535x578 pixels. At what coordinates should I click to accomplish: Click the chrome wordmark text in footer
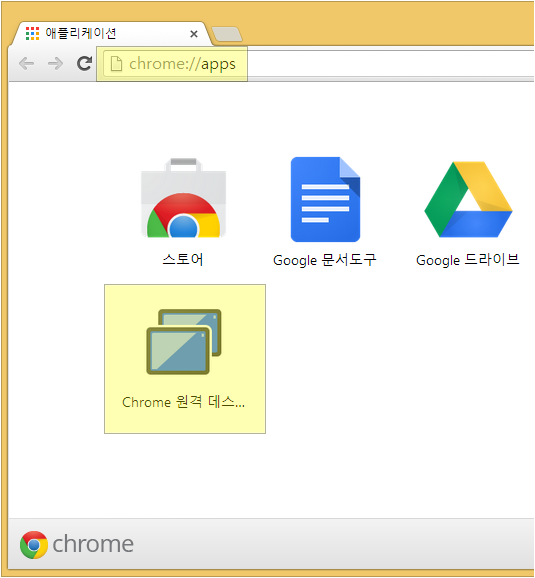(93, 544)
